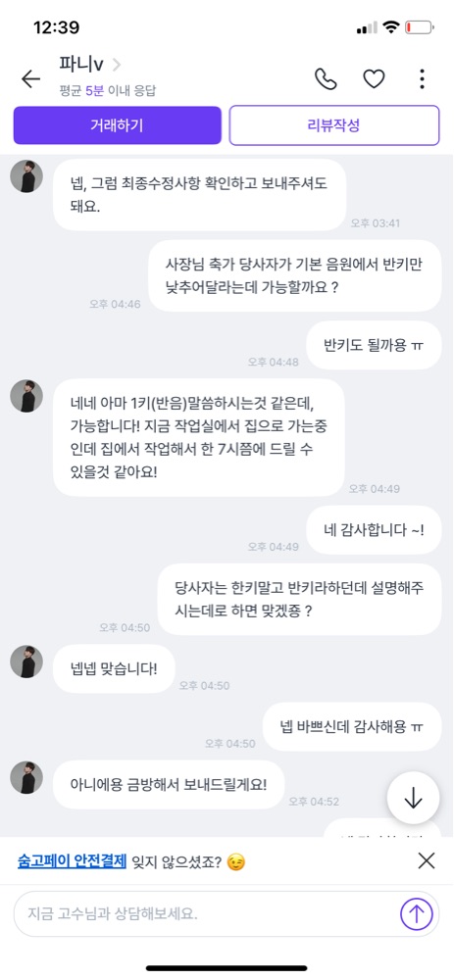The width and height of the screenshot is (454, 980).
Task: Tap the Wi-Fi icon in status bar
Action: coord(391,26)
